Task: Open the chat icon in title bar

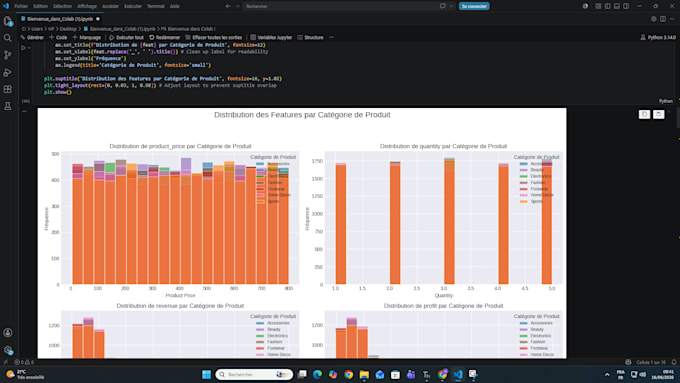Action: pyautogui.click(x=443, y=6)
